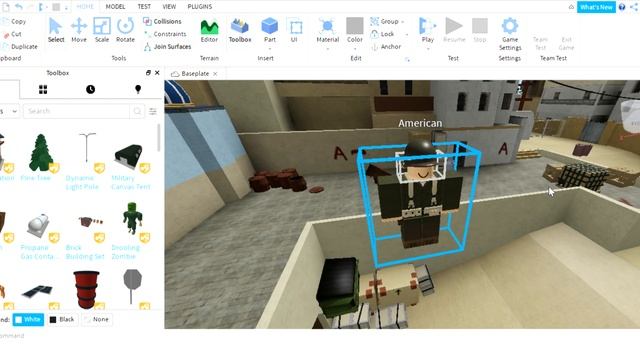This screenshot has height=360, width=640.
Task: Select the Pine Tree toolbox item
Action: [40, 157]
